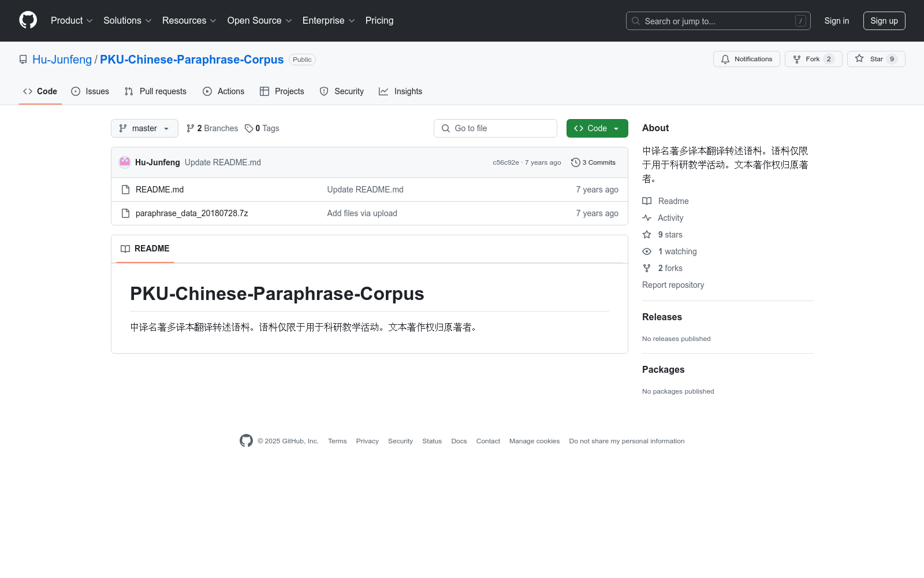Click the Go to file search box
Image resolution: width=924 pixels, height=578 pixels.
(x=495, y=128)
